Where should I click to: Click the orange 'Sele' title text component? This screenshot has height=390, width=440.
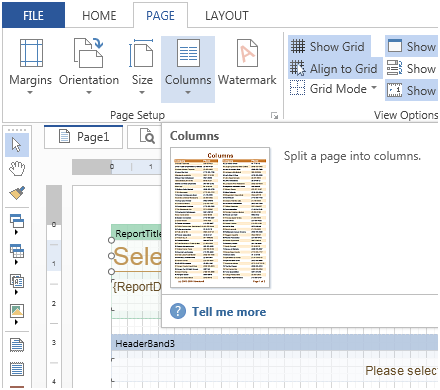pos(137,256)
